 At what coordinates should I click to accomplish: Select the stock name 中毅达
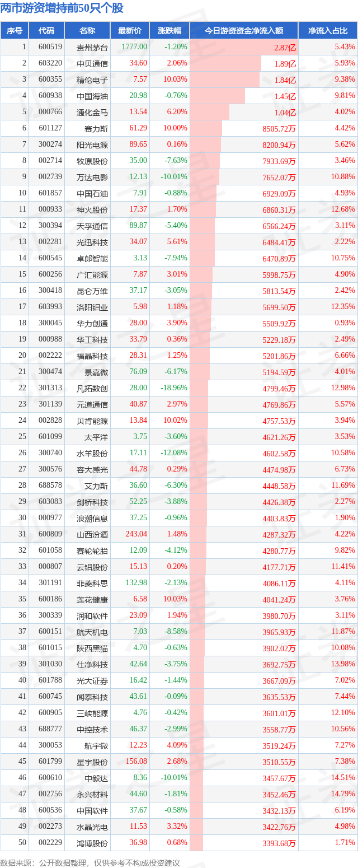pos(97,778)
